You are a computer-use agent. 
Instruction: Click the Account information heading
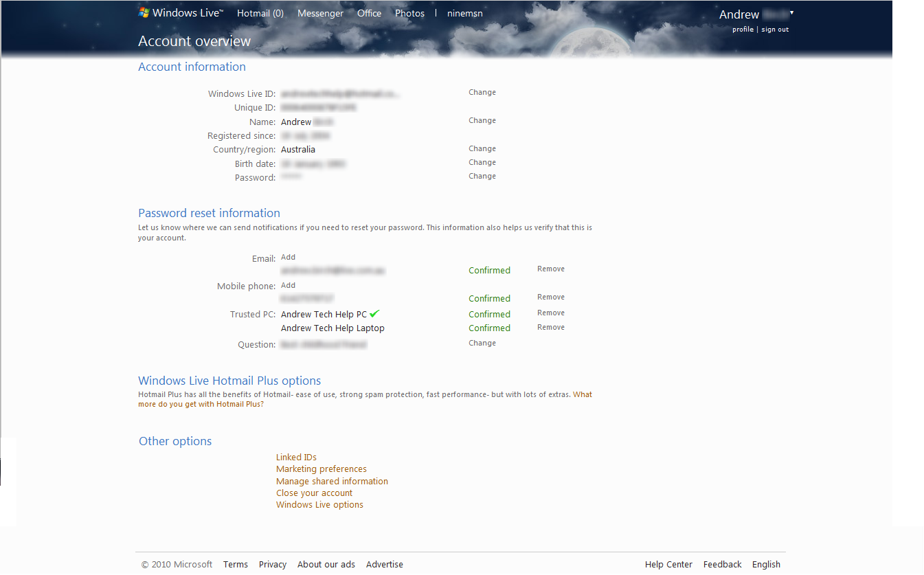click(192, 67)
